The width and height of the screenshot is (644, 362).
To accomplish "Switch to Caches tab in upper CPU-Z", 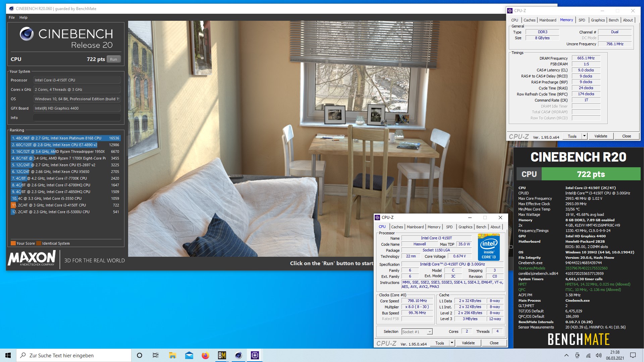I will (x=529, y=20).
